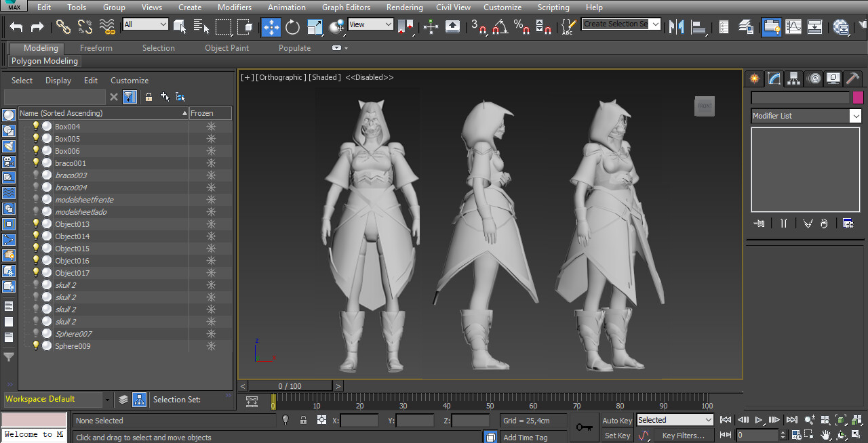Enable the Angle Snap toggle
This screenshot has width=868, height=443.
(498, 27)
